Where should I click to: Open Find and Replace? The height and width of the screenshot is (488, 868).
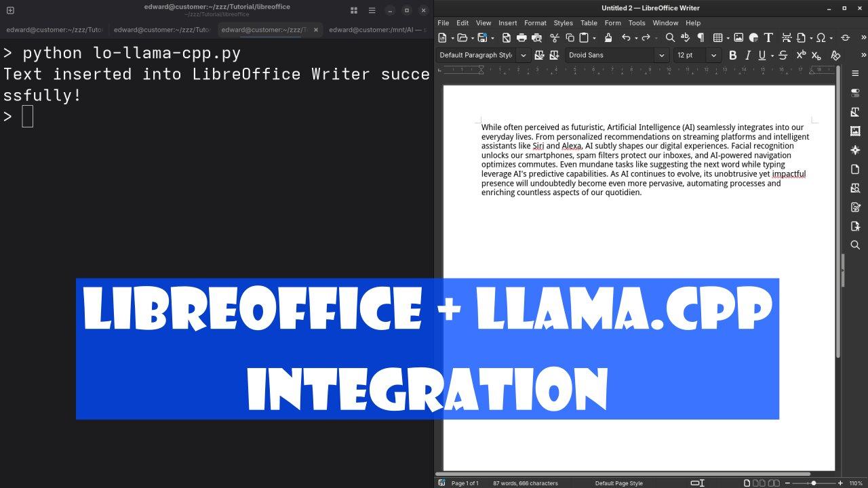669,37
